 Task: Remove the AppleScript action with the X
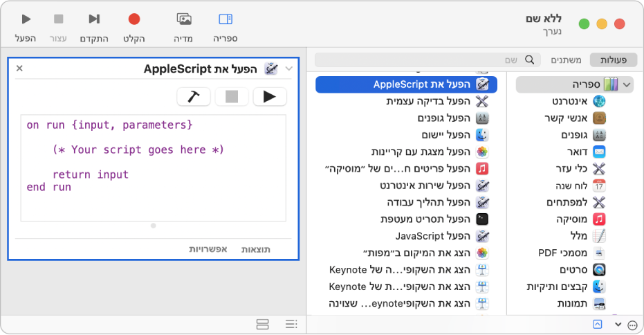click(x=19, y=69)
